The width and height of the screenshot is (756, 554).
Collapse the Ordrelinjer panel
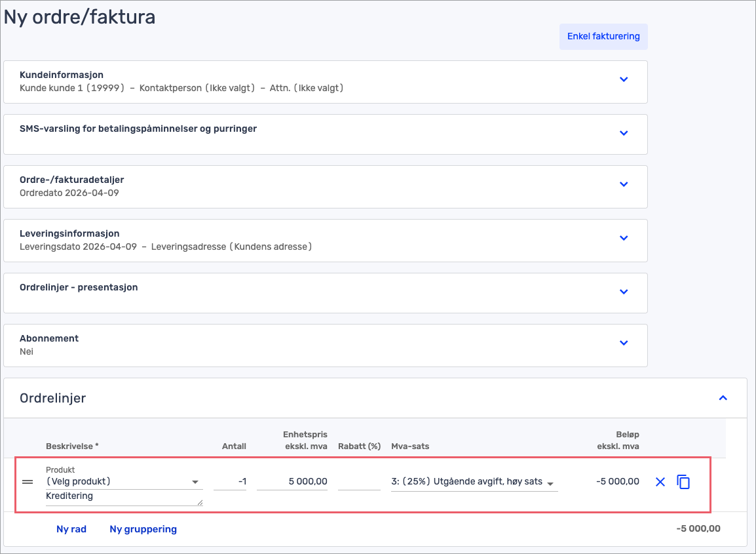723,397
